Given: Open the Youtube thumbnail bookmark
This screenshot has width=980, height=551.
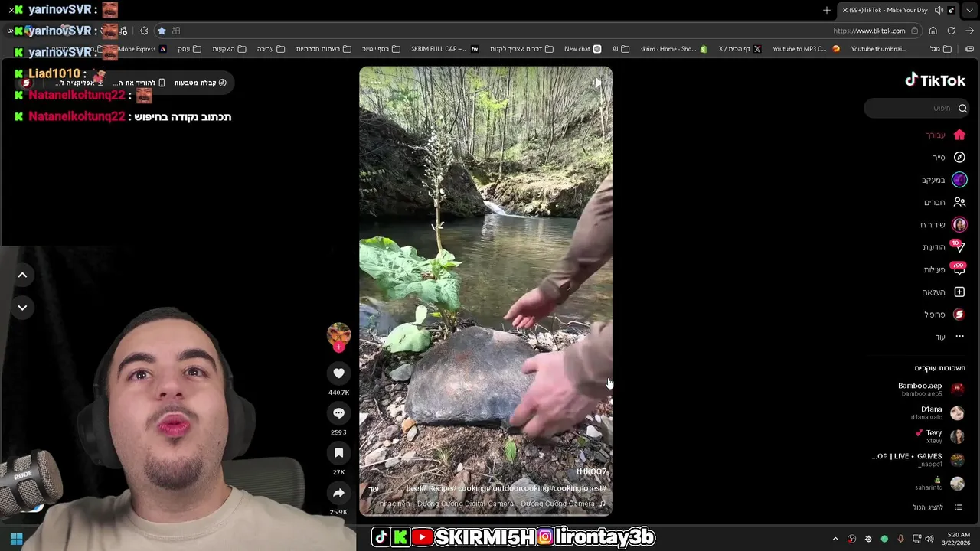Looking at the screenshot, I should [879, 49].
